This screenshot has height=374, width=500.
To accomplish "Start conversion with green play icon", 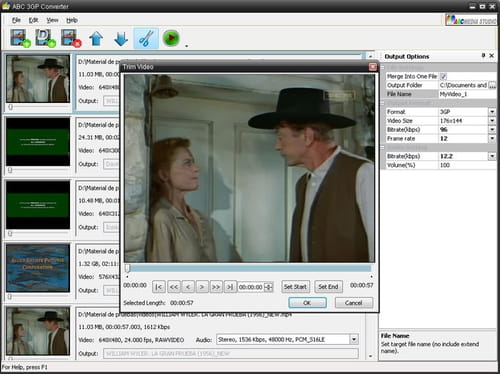I will click(x=171, y=38).
